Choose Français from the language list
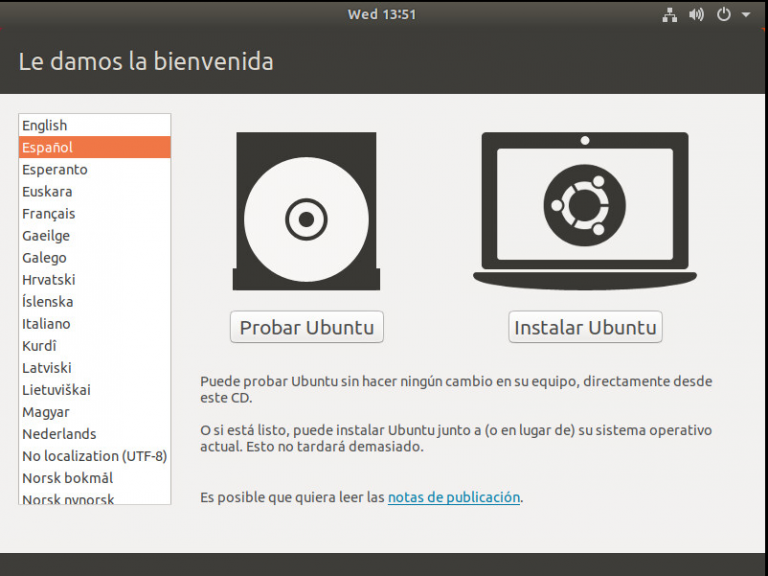 49,213
